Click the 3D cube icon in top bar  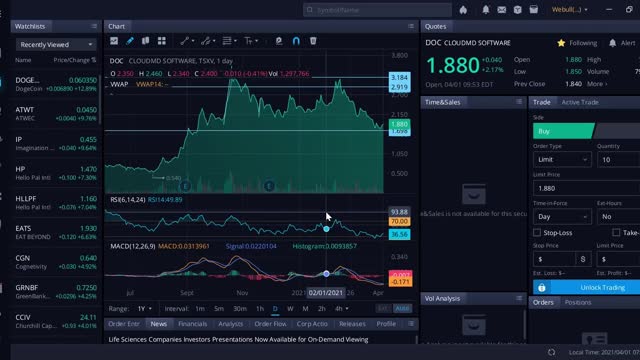[x=518, y=9]
